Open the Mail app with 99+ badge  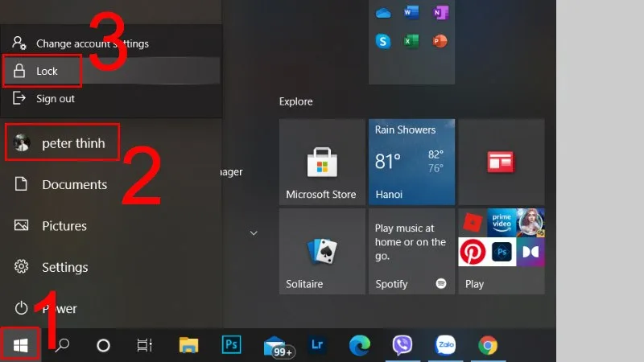click(275, 345)
